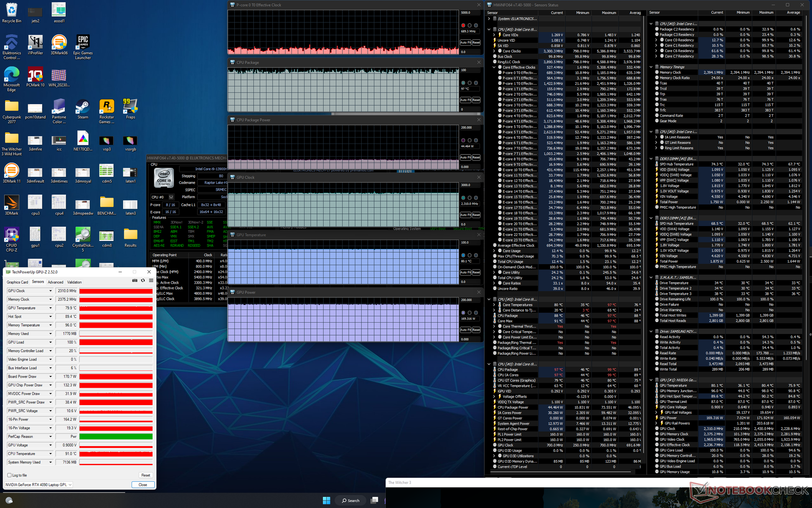This screenshot has height=508, width=812.
Task: Open the Hot Spot sensor dropdown arrow
Action: [x=51, y=317]
